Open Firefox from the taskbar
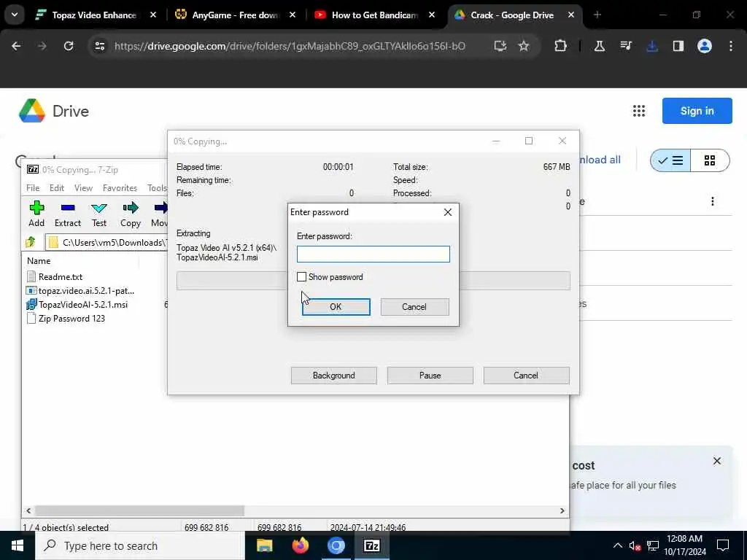Viewport: 747px width, 560px height. pos(300,545)
